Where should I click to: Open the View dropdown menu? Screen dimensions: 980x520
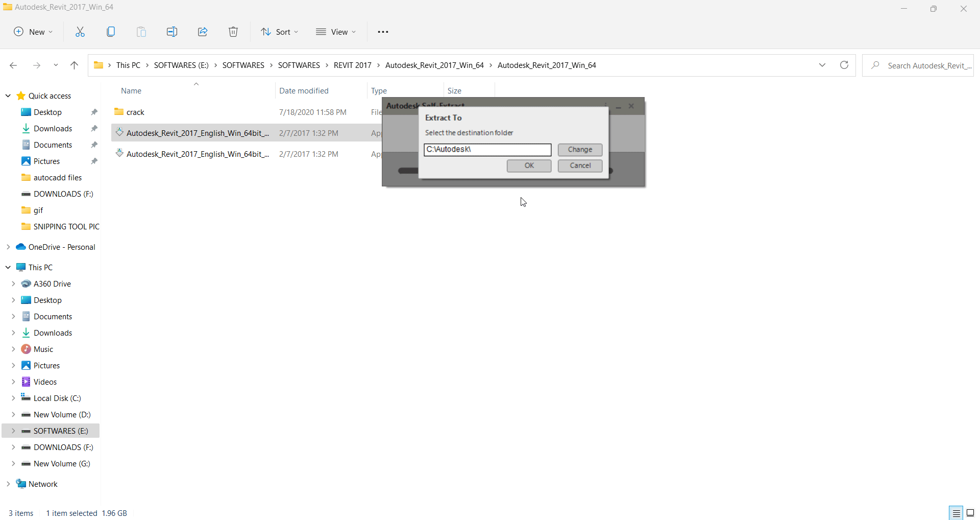336,32
